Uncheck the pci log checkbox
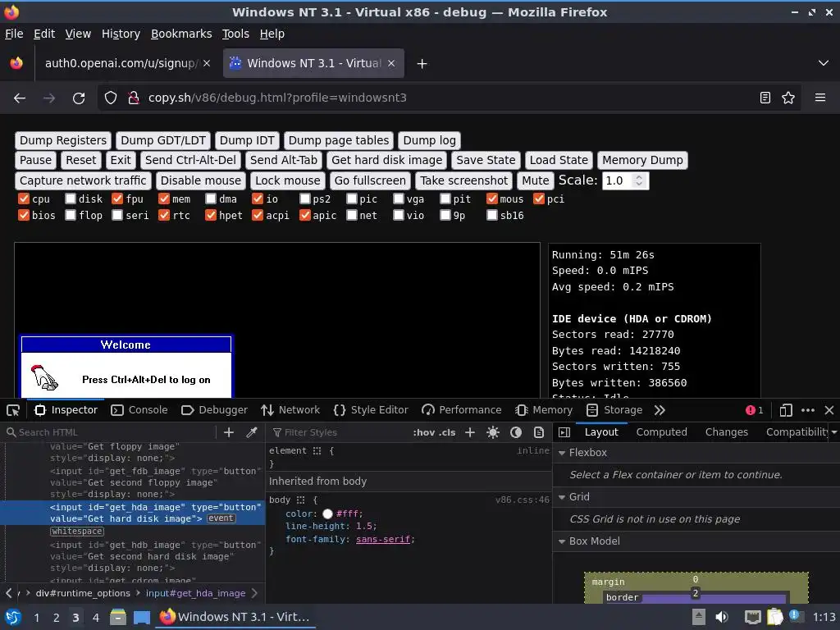840x630 pixels. (x=539, y=199)
